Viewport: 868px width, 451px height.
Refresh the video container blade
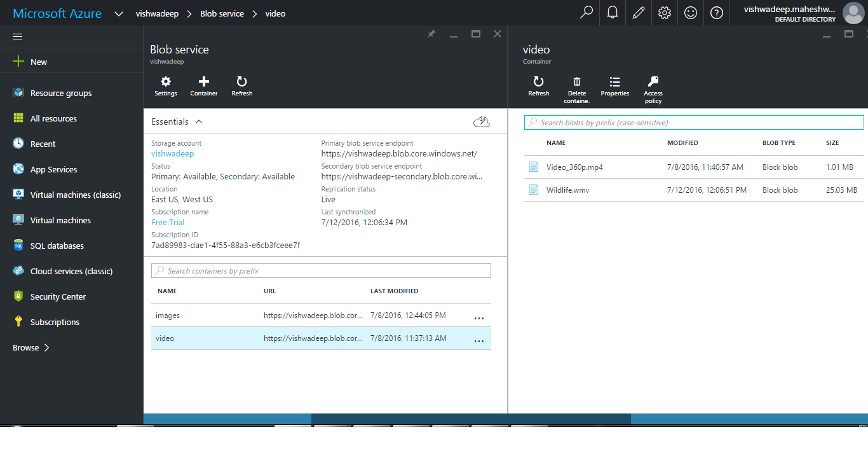click(538, 87)
